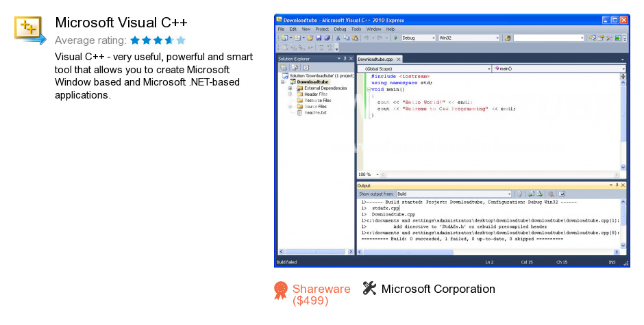Click the Microsoft Visual C++ title
Image resolution: width=644 pixels, height=325 pixels.
[x=121, y=22]
